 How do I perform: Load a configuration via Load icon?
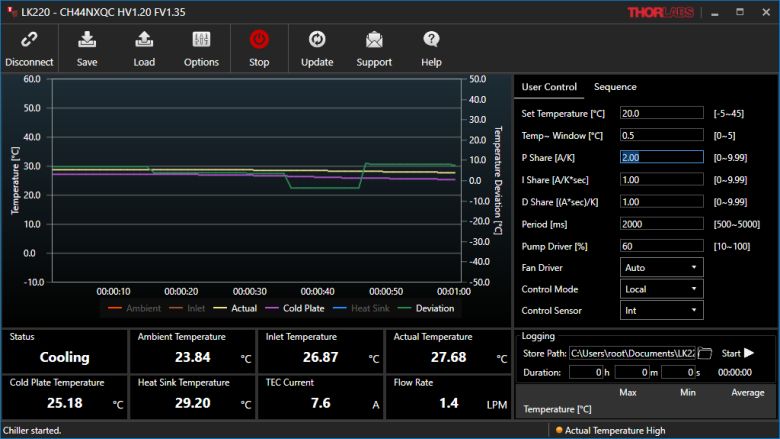coord(144,41)
